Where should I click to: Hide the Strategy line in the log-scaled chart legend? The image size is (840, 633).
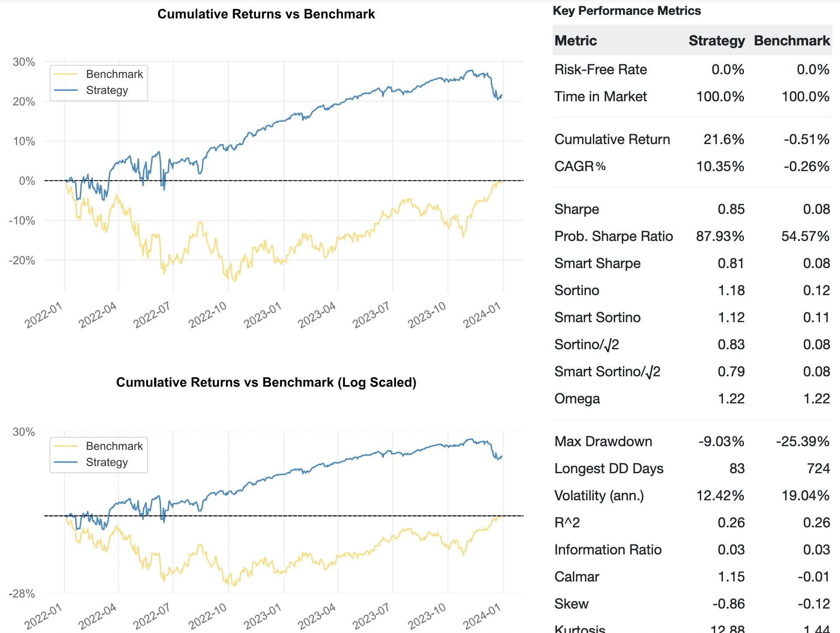[x=107, y=462]
